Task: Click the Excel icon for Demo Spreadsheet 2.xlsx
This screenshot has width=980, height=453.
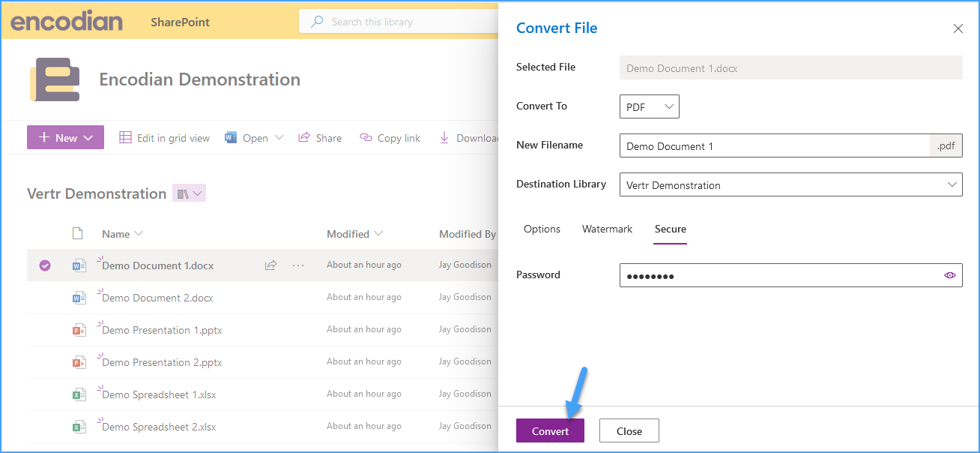Action: pos(79,427)
